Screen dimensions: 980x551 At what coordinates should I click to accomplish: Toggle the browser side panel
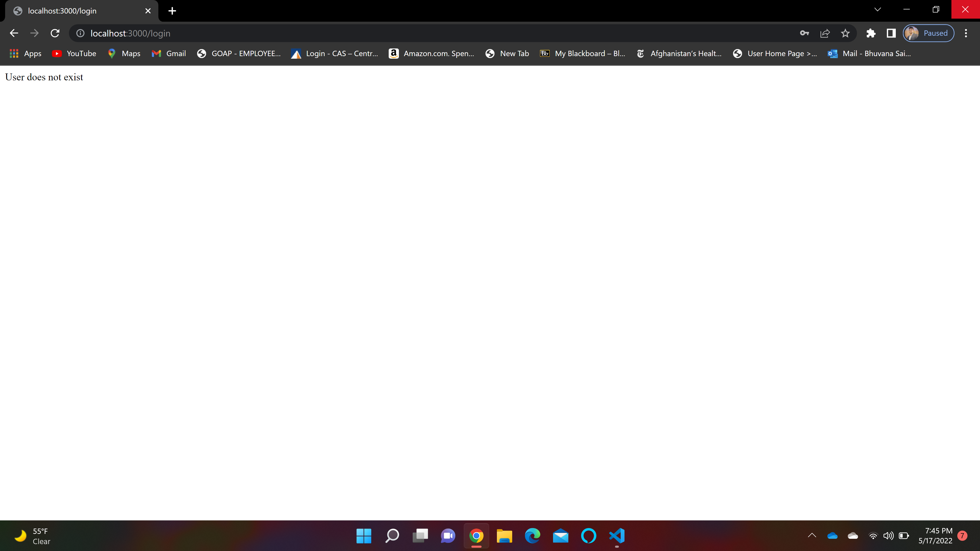pos(891,33)
